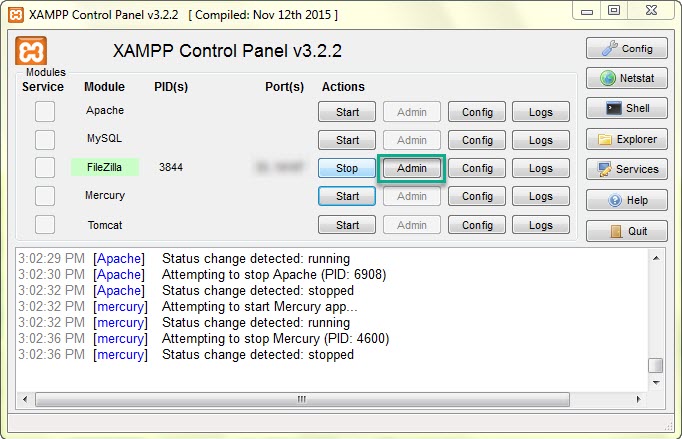Launch the Shell from the sidebar

[626, 108]
